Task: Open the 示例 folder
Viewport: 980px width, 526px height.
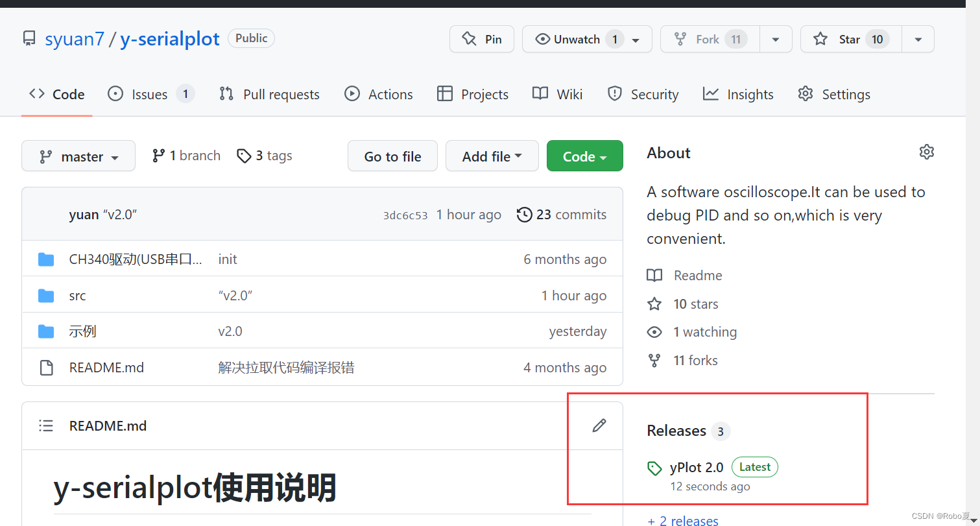Action: coord(82,331)
